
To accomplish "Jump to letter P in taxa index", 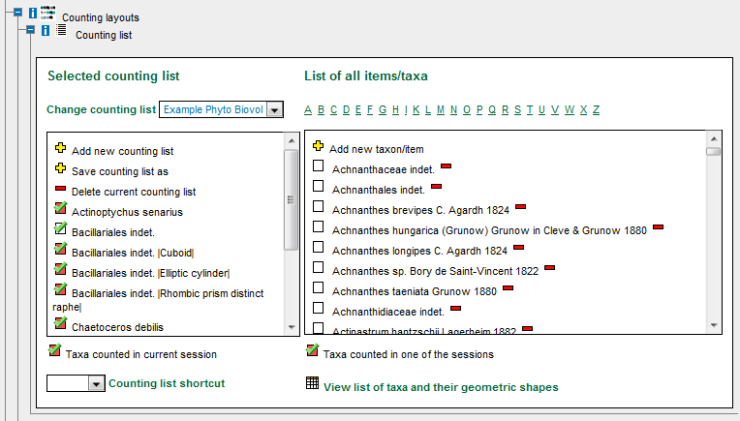I will 479,109.
